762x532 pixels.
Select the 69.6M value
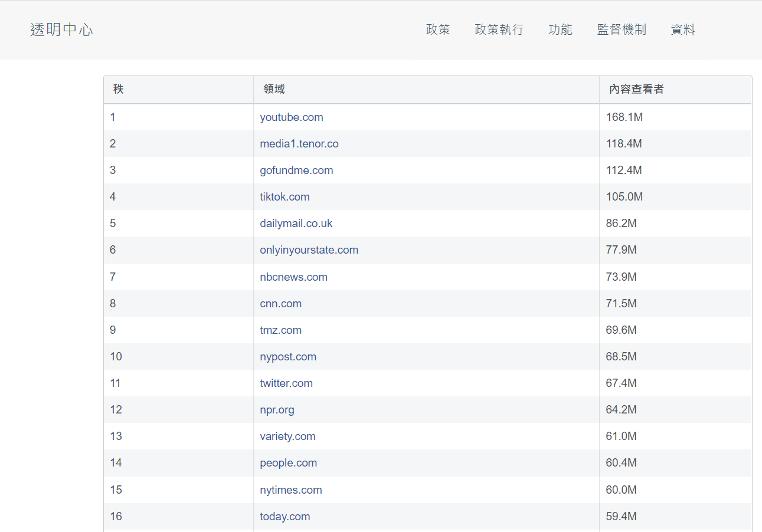[621, 330]
